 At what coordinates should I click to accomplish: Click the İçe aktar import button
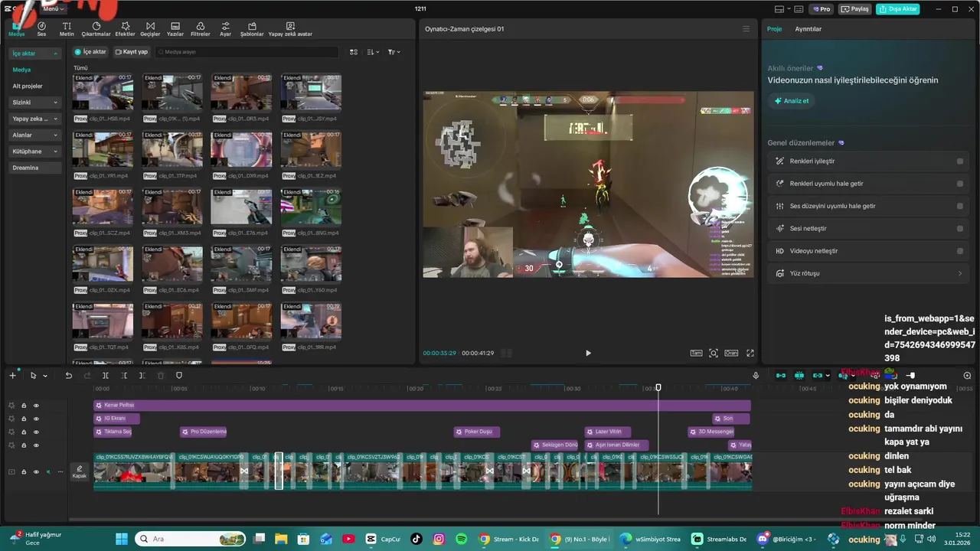point(91,52)
